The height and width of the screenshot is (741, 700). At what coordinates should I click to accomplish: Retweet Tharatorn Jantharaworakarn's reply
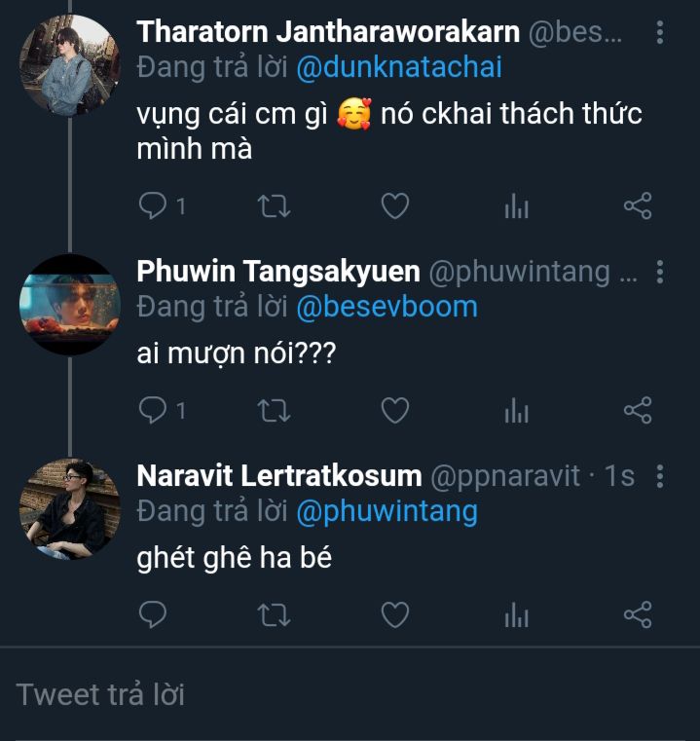pyautogui.click(x=274, y=206)
